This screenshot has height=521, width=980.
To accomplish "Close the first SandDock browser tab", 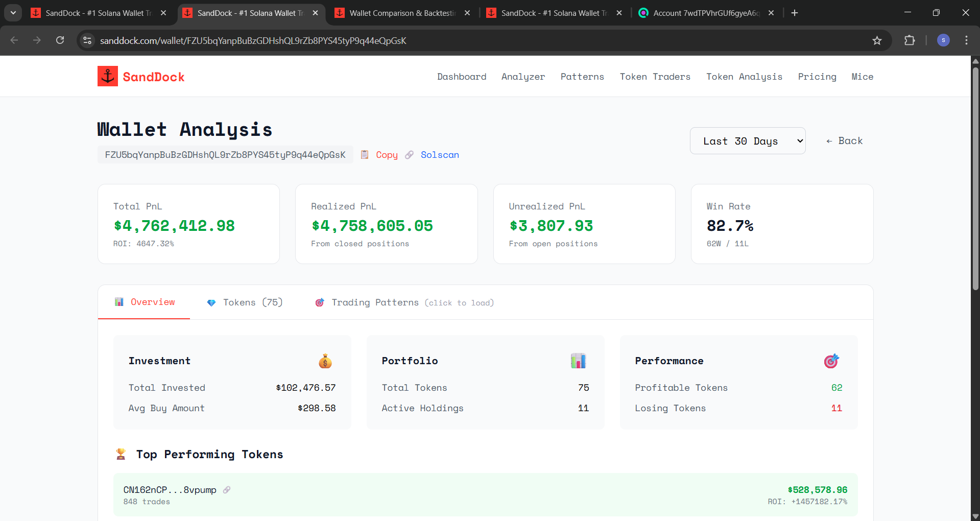I will coord(163,13).
